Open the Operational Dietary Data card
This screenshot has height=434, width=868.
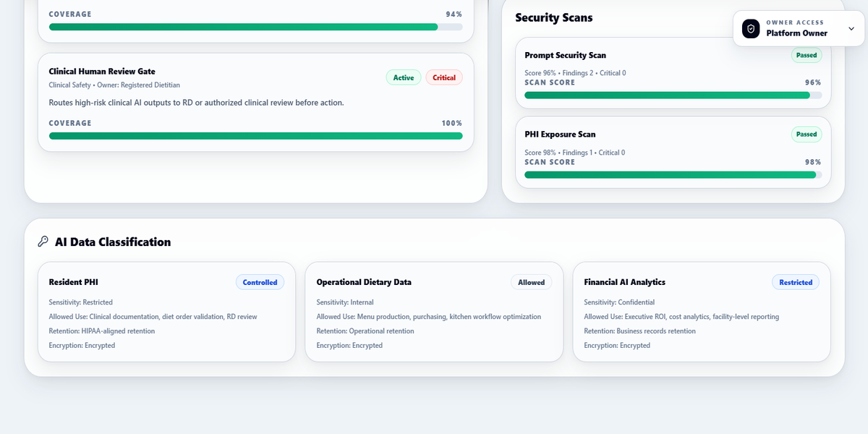tap(434, 312)
